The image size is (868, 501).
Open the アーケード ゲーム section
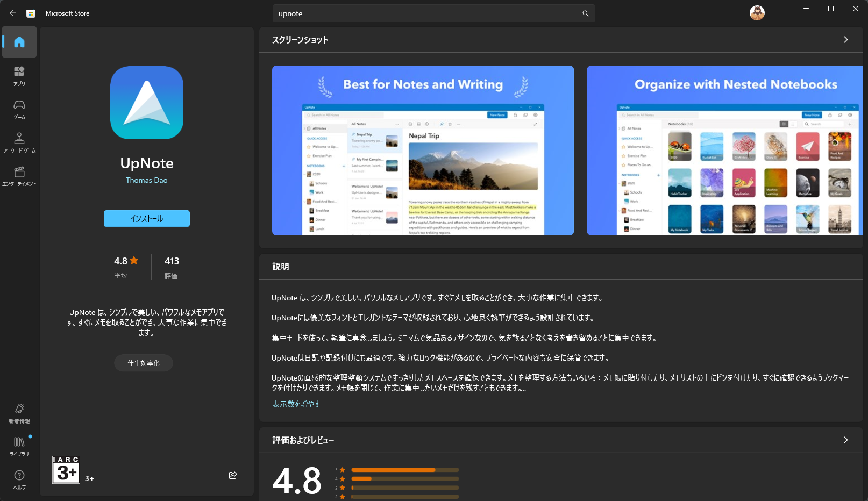click(19, 142)
